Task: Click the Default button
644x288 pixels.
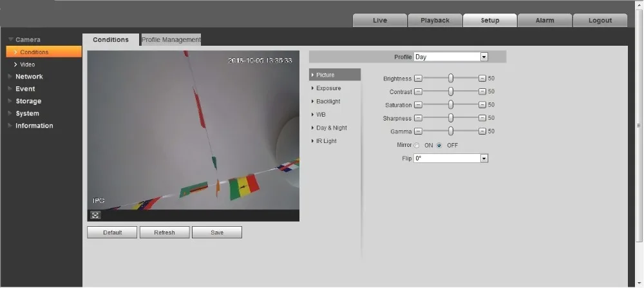Action: (x=112, y=233)
